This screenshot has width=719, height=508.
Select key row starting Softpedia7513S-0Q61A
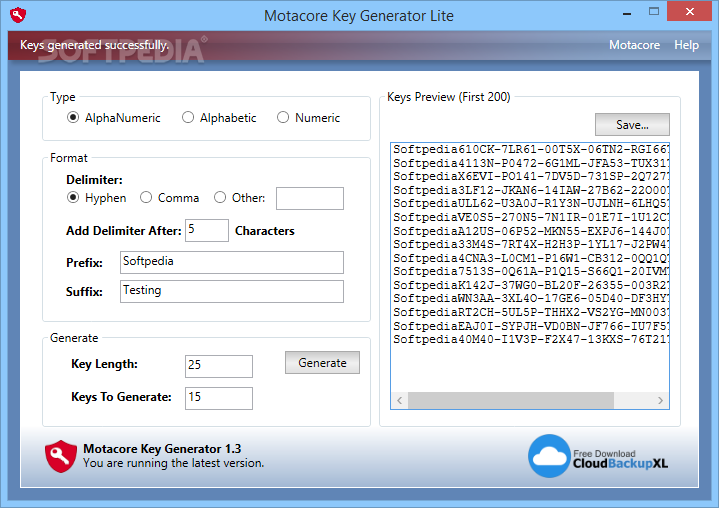(x=531, y=271)
